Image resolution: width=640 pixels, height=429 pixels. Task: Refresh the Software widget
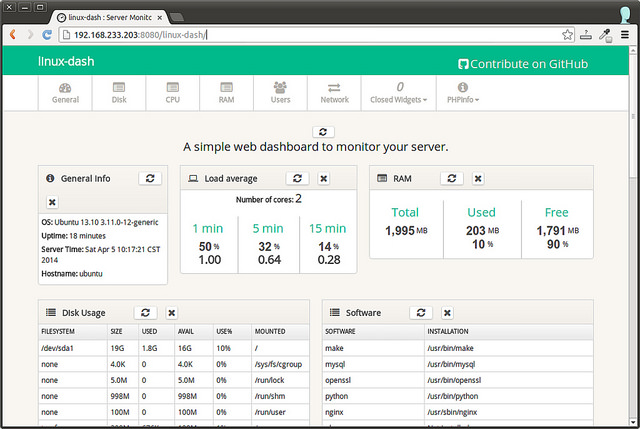click(421, 313)
